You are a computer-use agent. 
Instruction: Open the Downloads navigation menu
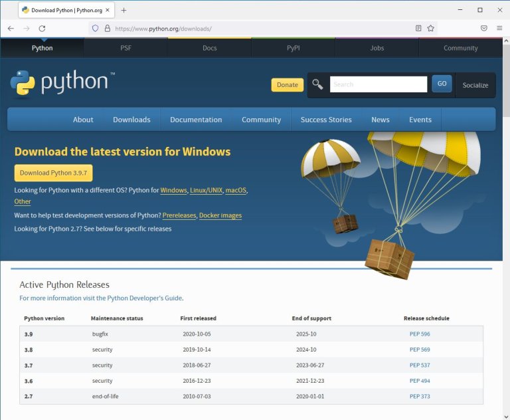131,120
